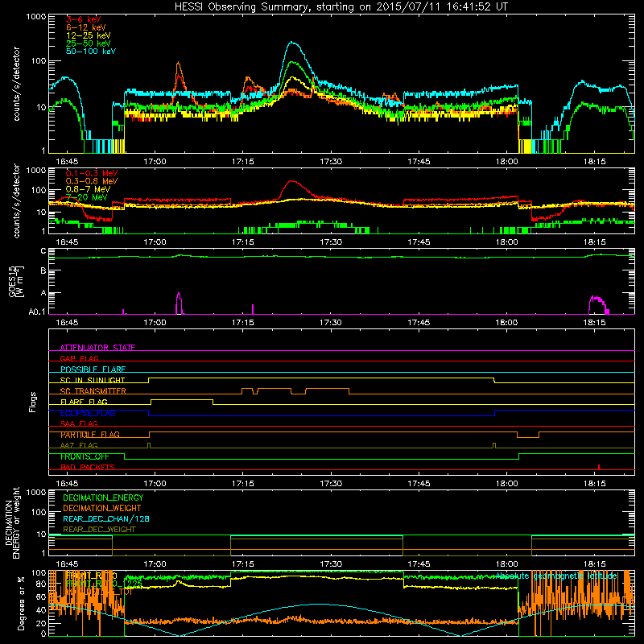
Task: Click the red 0.1-0.3 MeV peak in second panel
Action: coord(292,181)
